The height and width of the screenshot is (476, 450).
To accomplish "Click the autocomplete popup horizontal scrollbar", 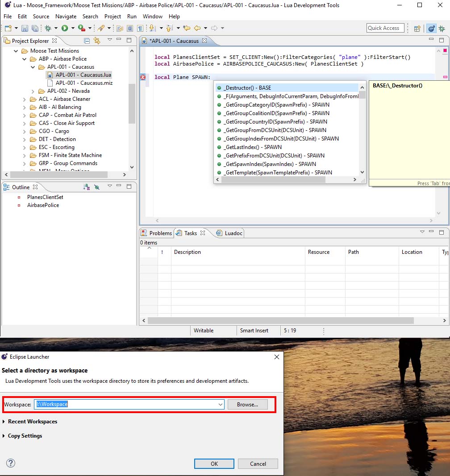I will [274, 179].
